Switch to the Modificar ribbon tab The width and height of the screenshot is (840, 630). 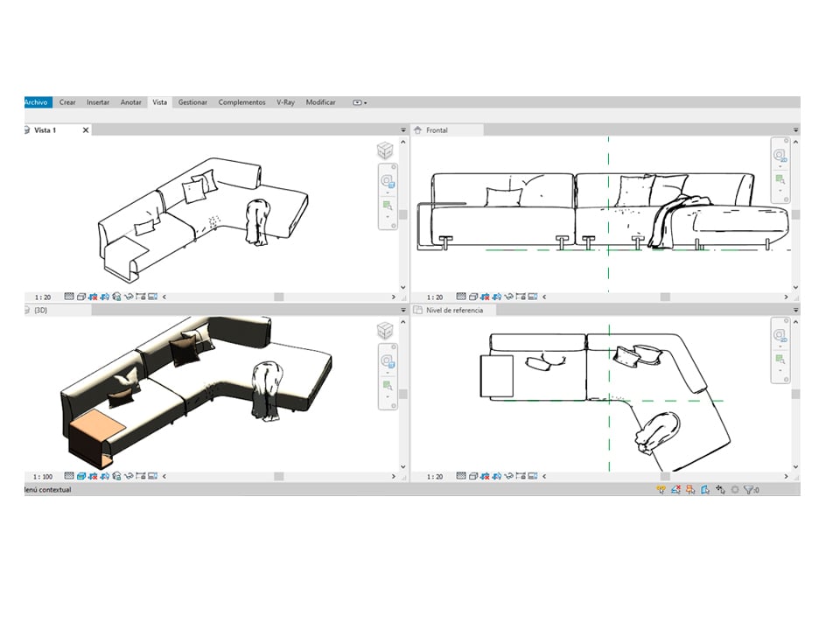click(x=321, y=102)
